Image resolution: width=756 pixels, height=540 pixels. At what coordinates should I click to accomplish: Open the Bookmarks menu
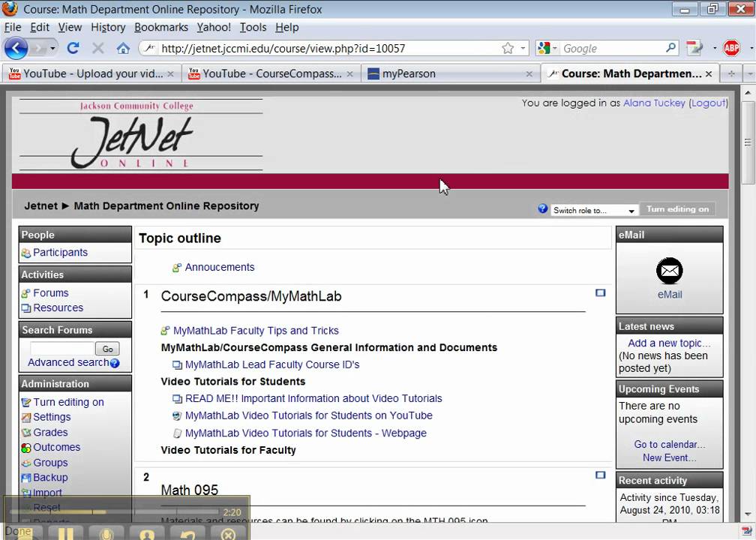(161, 28)
